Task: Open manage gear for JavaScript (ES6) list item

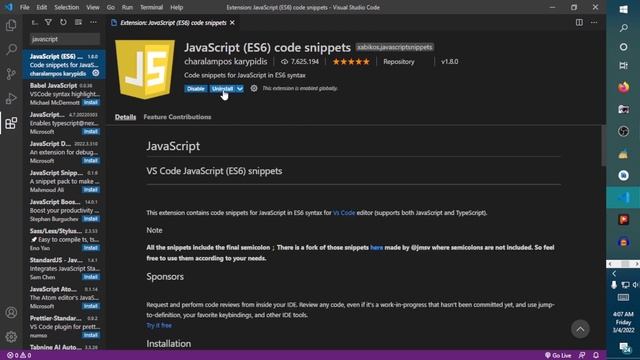Action: pyautogui.click(x=96, y=73)
